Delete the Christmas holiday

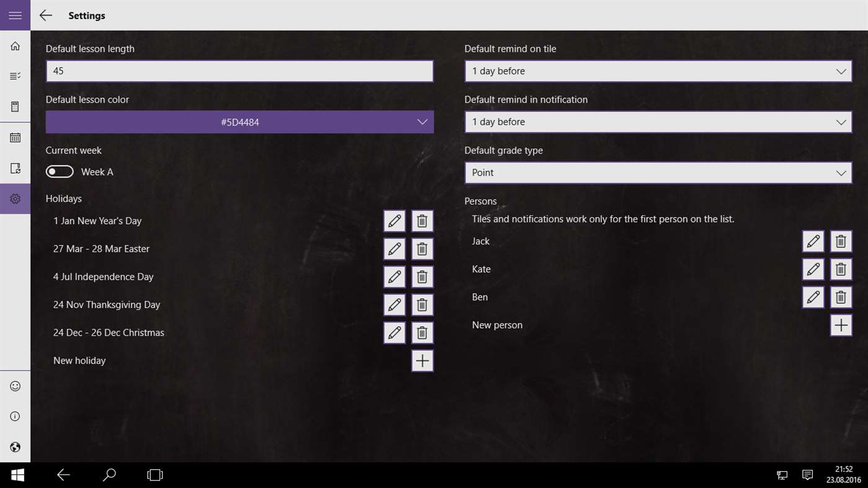[x=422, y=332]
